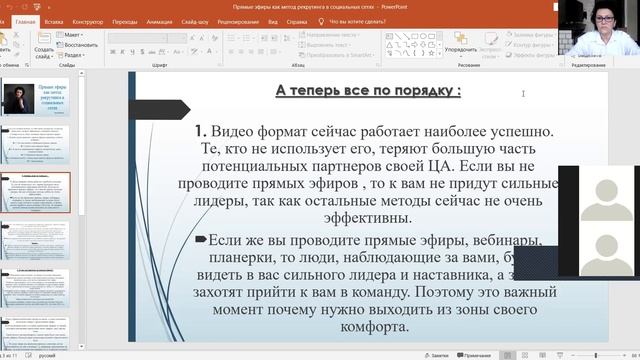The image size is (640, 360).
Task: Open the Справка tab
Action: (x=297, y=22)
